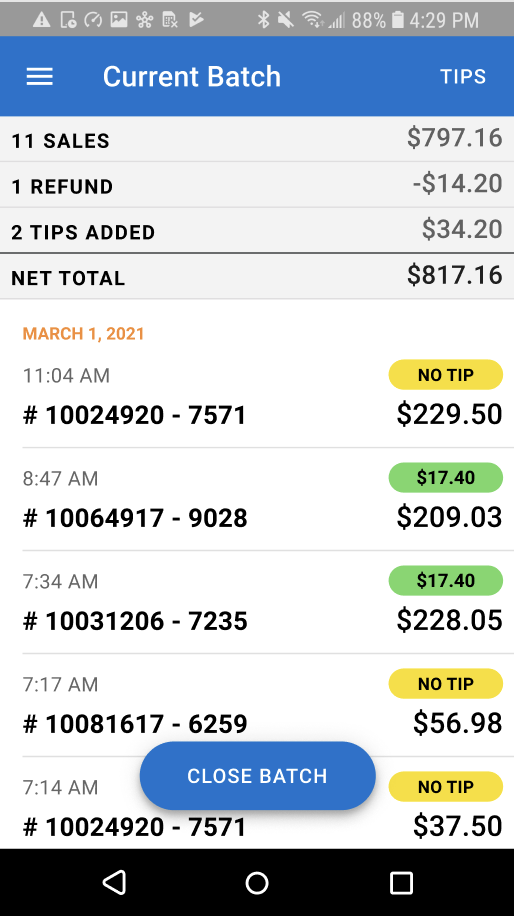This screenshot has height=916, width=514.
Task: Tap $17.40 tip badge on 8:47 AM sale
Action: 446,477
